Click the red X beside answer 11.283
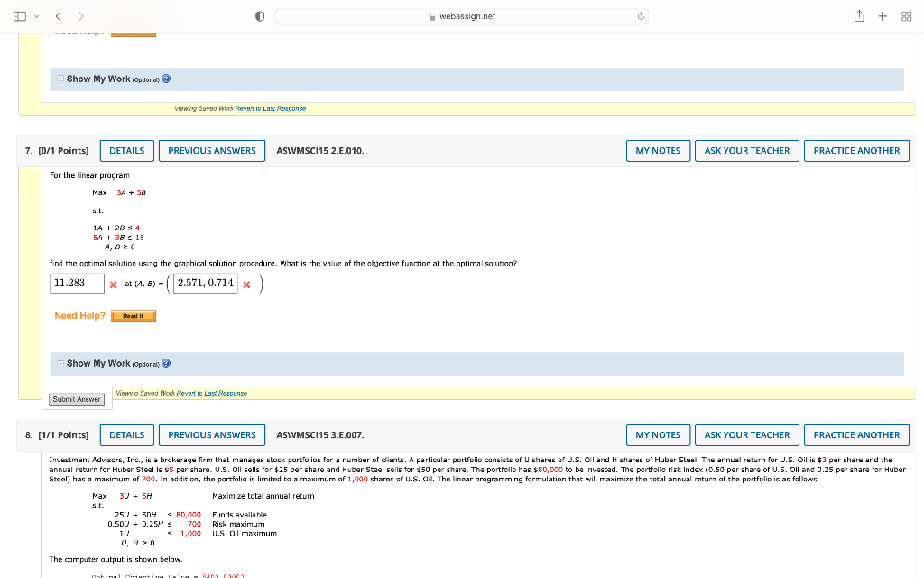 113,283
